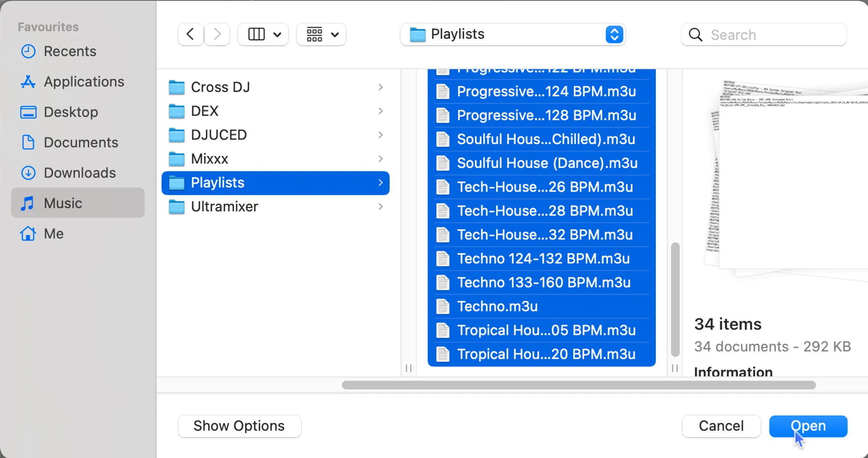Click the back navigation arrow
The height and width of the screenshot is (458, 868).
[190, 34]
